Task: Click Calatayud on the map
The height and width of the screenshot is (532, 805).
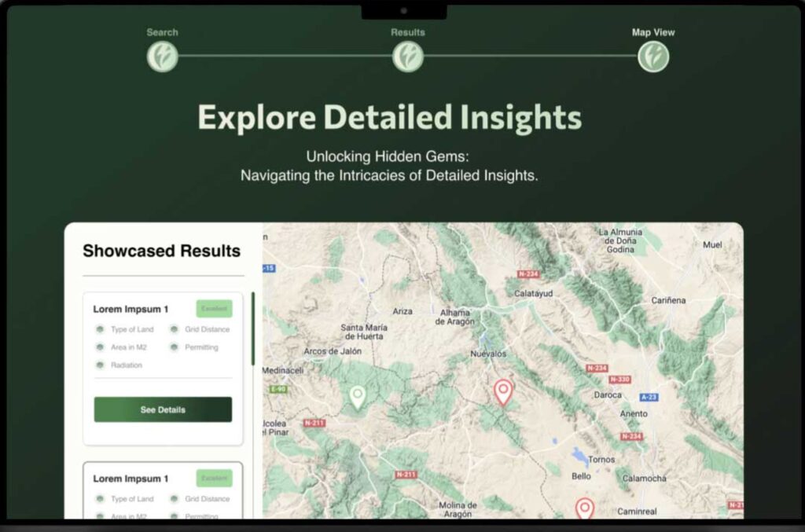Action: click(534, 293)
